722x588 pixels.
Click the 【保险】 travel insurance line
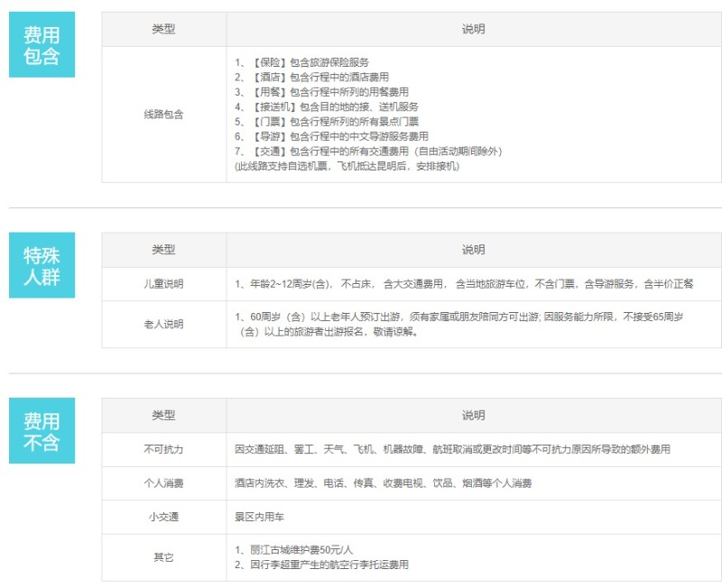coord(301,62)
